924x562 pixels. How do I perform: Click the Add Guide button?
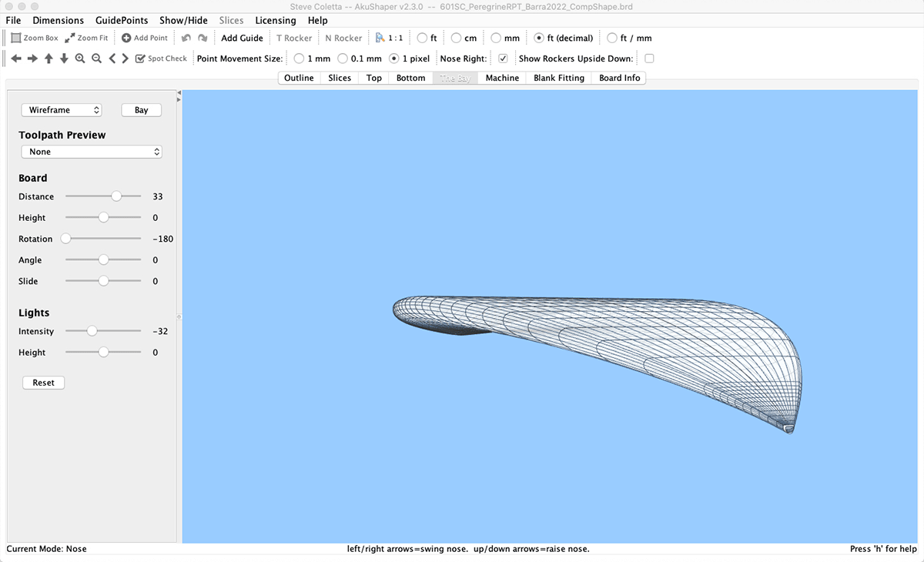(242, 38)
